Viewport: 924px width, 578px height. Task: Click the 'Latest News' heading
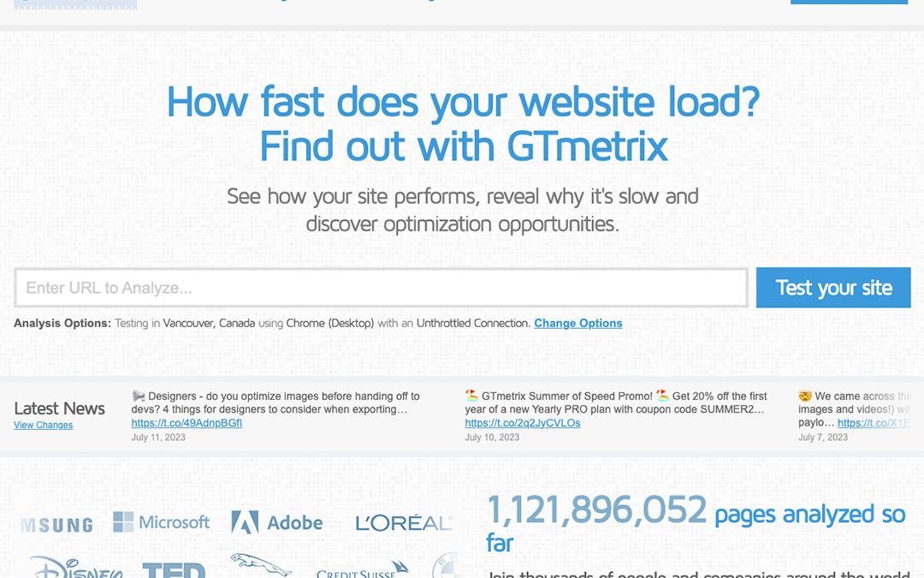point(60,408)
